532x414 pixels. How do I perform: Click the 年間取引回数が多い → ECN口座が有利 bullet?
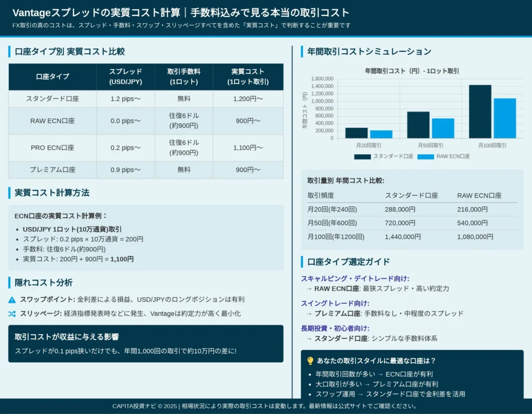[374, 374]
